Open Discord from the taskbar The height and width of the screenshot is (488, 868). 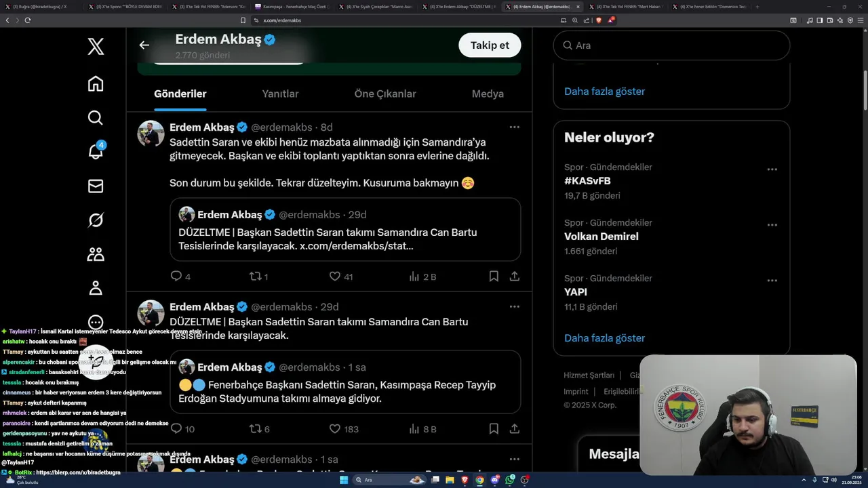(x=495, y=480)
